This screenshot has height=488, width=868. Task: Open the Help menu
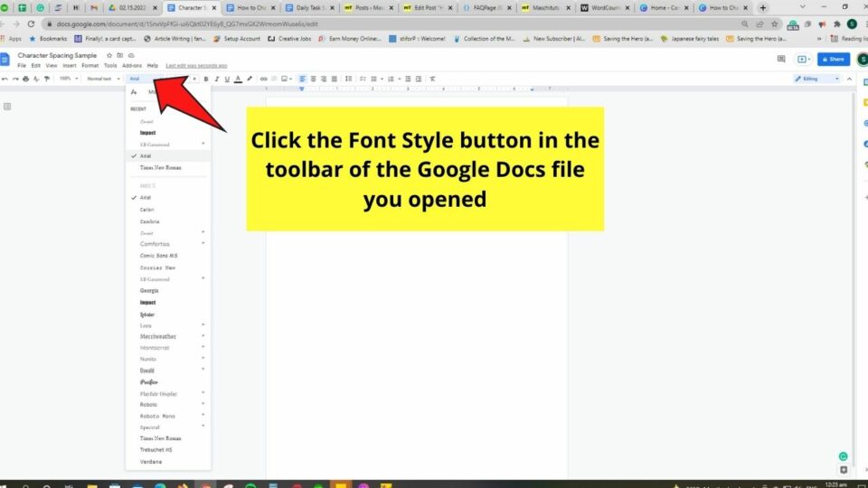click(152, 66)
